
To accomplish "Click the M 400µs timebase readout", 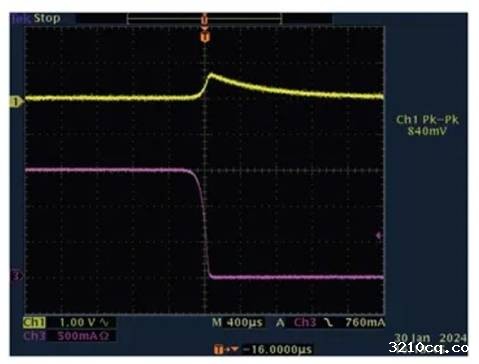I will tap(237, 322).
